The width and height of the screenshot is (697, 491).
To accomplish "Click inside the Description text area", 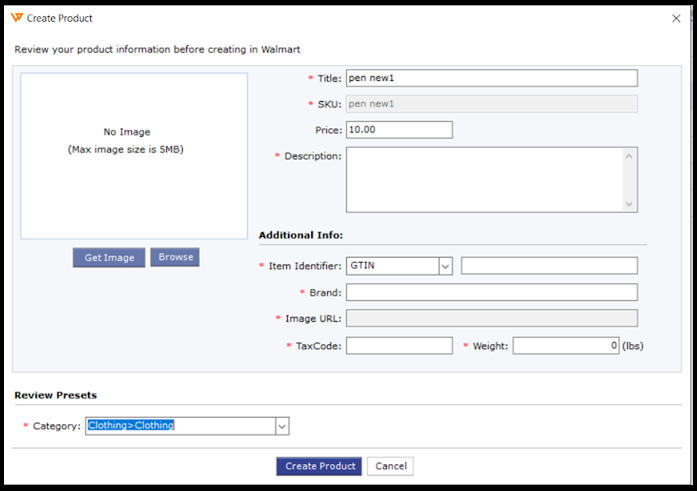I will pos(483,180).
